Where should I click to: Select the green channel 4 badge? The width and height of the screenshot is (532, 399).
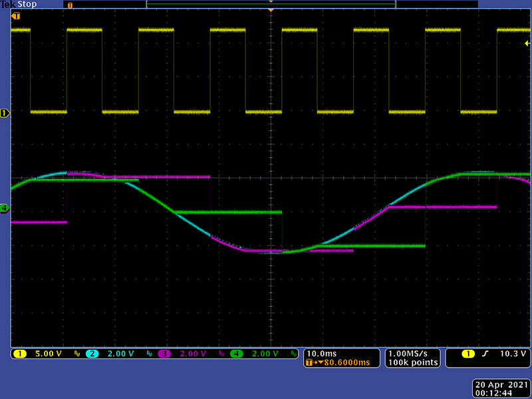237,354
